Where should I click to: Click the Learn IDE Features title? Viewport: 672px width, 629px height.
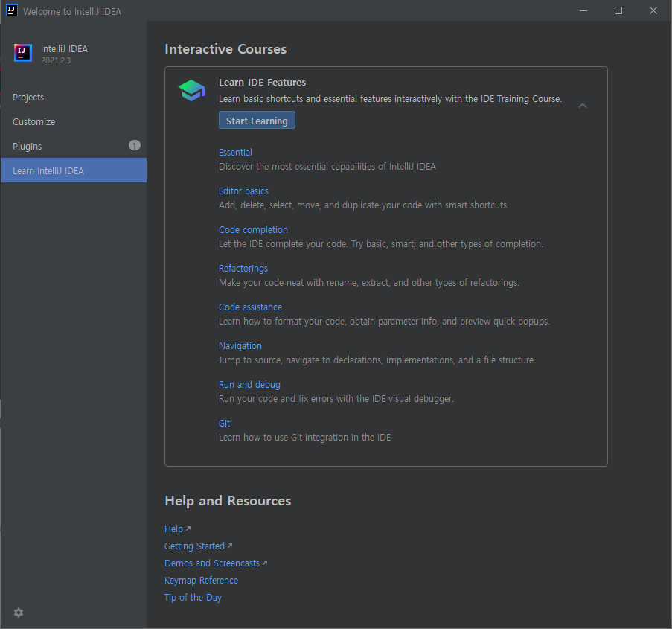(x=262, y=83)
